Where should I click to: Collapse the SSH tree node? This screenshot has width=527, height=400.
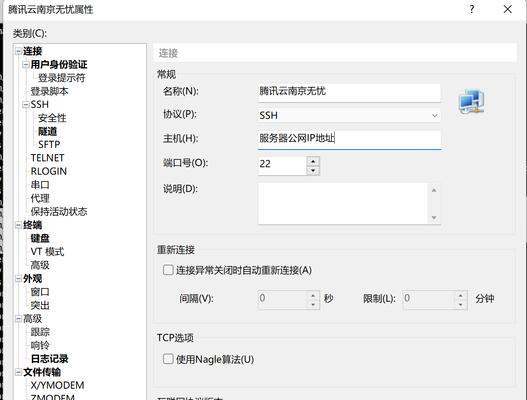(26, 105)
